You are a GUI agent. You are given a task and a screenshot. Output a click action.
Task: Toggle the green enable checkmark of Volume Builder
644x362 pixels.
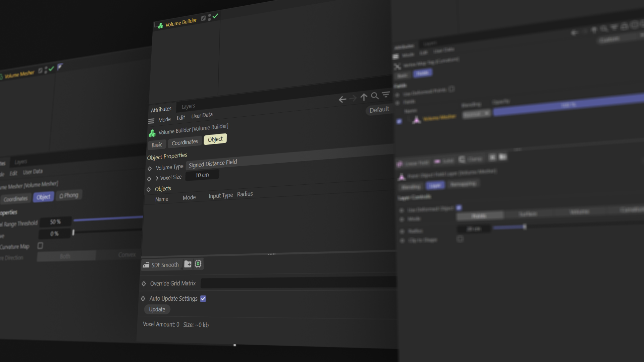click(x=215, y=16)
